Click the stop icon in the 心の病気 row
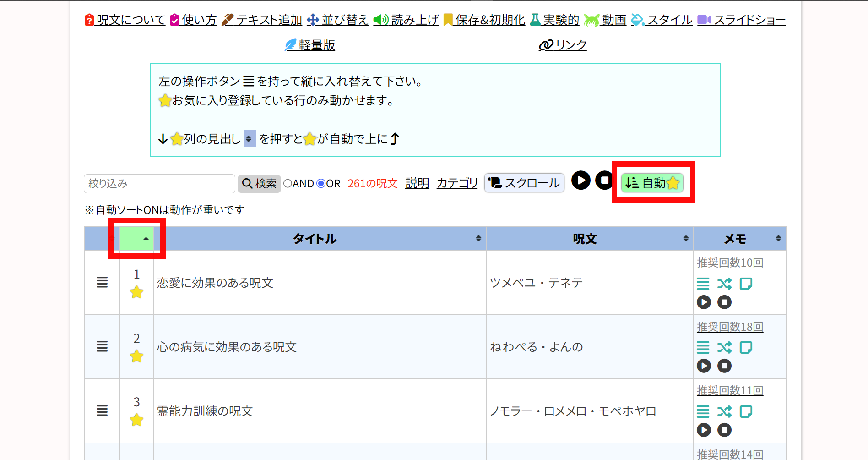 click(724, 366)
